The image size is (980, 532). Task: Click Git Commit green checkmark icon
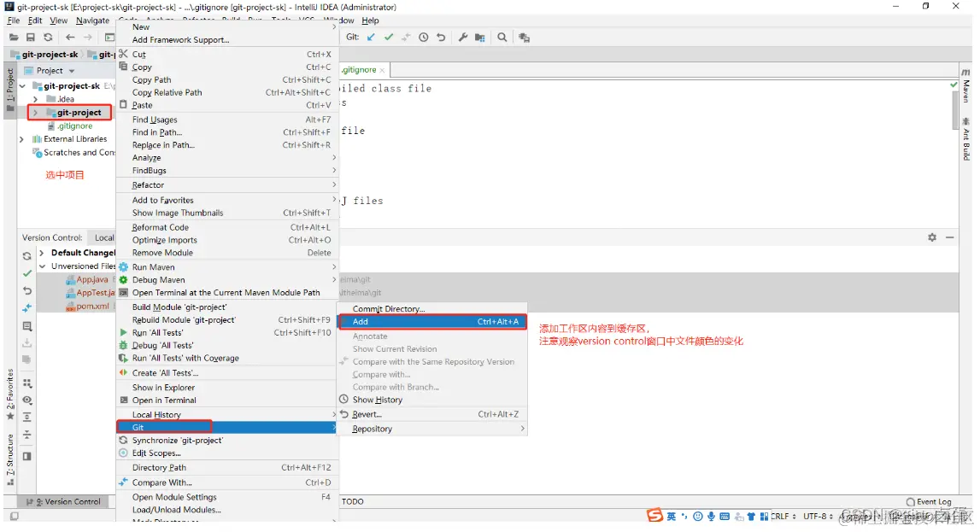[389, 38]
